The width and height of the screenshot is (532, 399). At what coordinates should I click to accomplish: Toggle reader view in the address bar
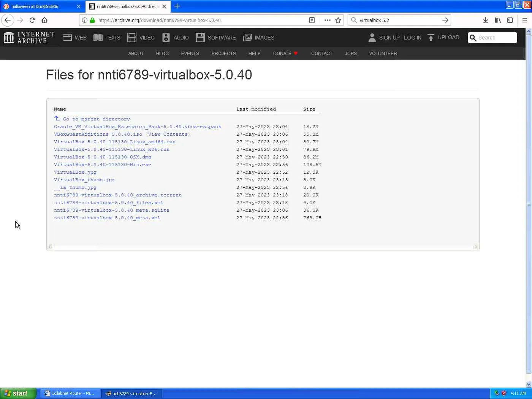(x=312, y=20)
